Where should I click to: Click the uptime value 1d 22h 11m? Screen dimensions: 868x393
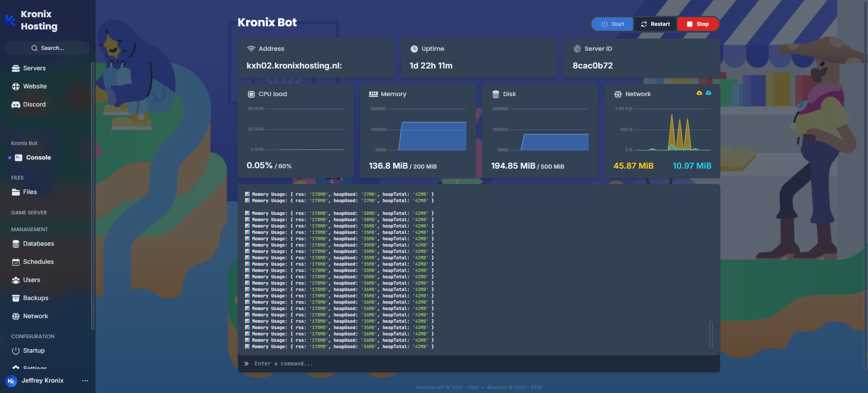(x=431, y=66)
